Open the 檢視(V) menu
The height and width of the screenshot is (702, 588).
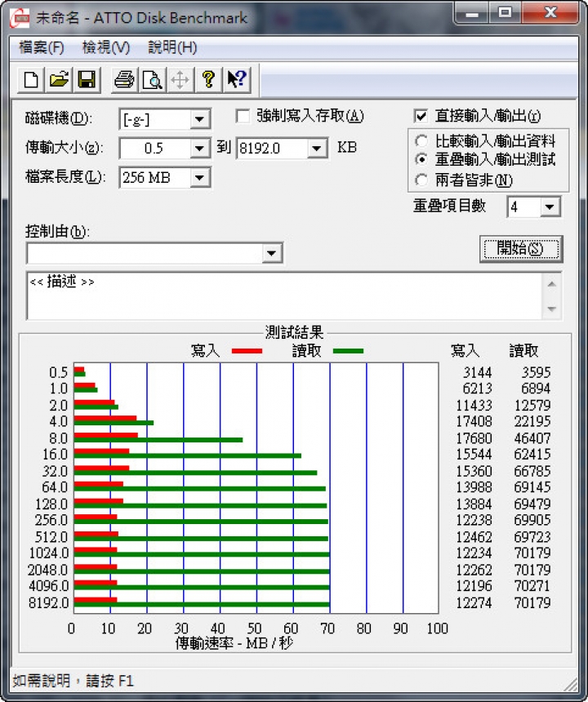tap(106, 47)
